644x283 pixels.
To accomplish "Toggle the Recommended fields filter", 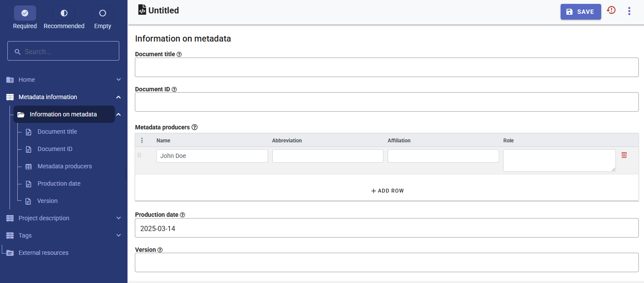I will 64,13.
